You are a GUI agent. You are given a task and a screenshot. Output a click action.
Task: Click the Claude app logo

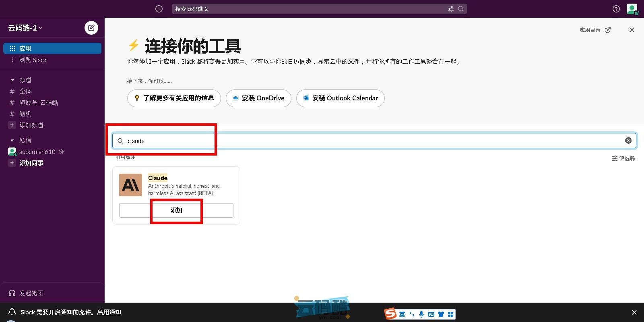pyautogui.click(x=130, y=185)
